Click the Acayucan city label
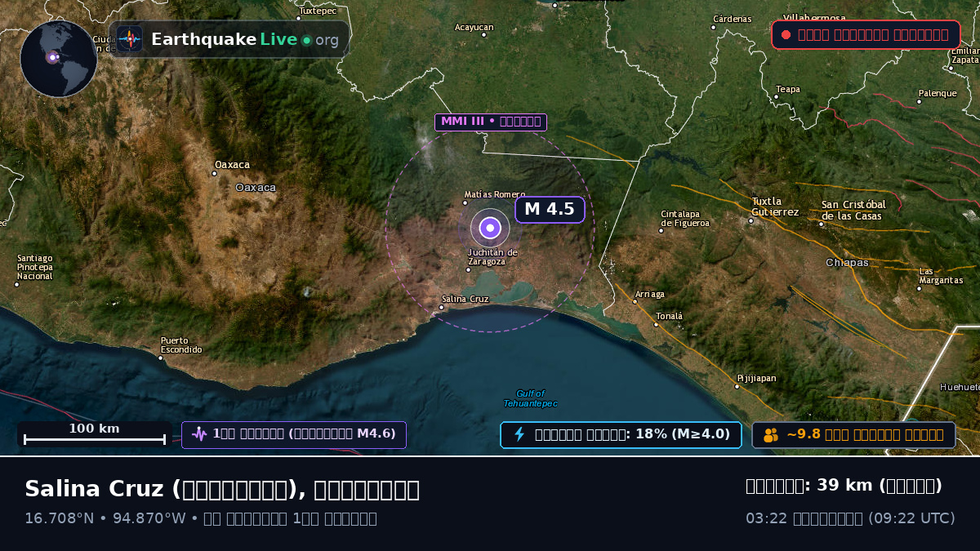Viewport: 980px width, 551px height. click(x=474, y=27)
